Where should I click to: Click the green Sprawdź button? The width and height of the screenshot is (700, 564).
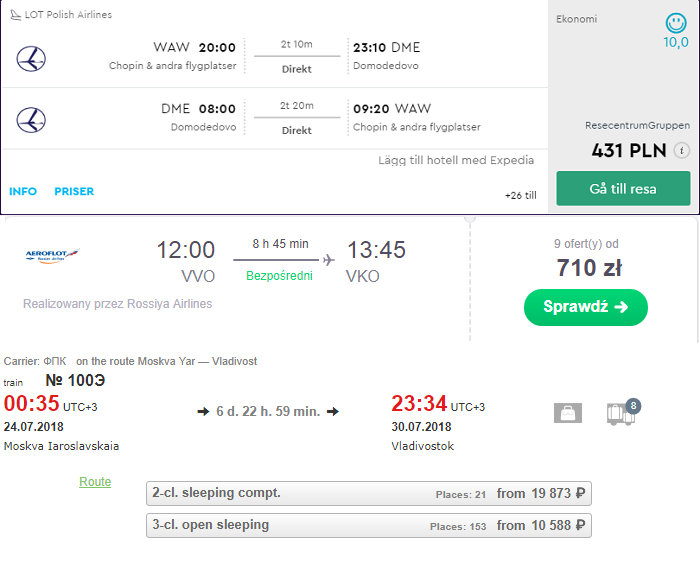586,307
